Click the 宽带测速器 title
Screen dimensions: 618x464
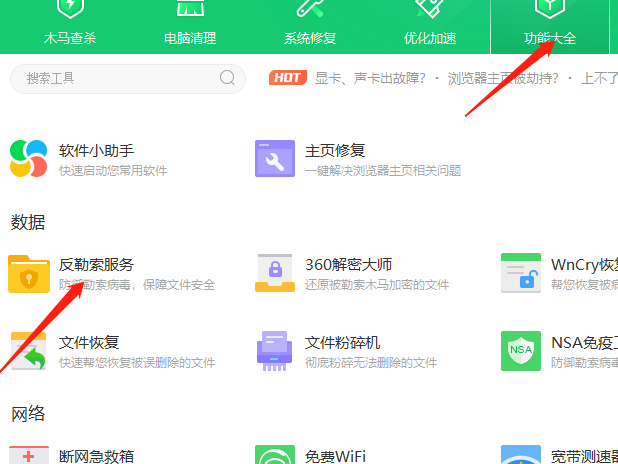(x=584, y=457)
